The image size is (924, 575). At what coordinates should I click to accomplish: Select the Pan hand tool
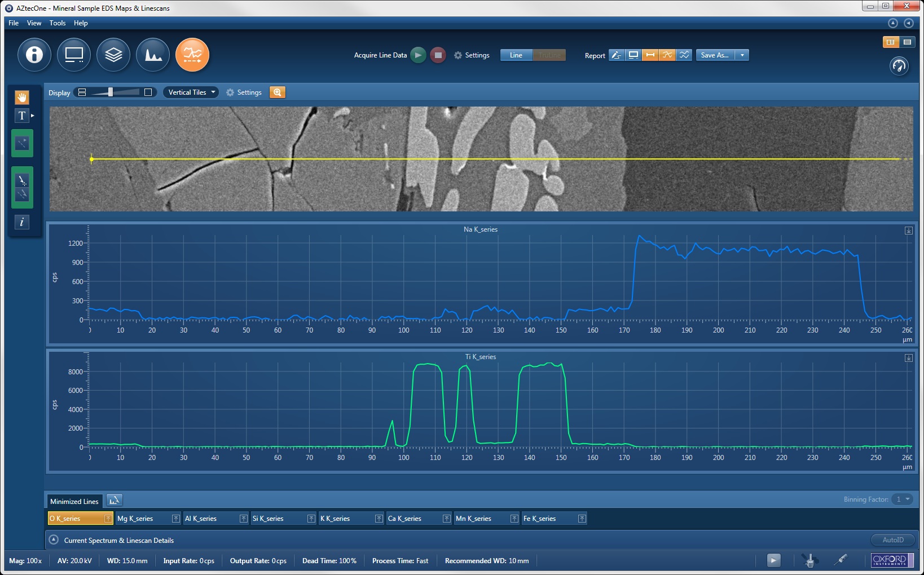(x=22, y=98)
